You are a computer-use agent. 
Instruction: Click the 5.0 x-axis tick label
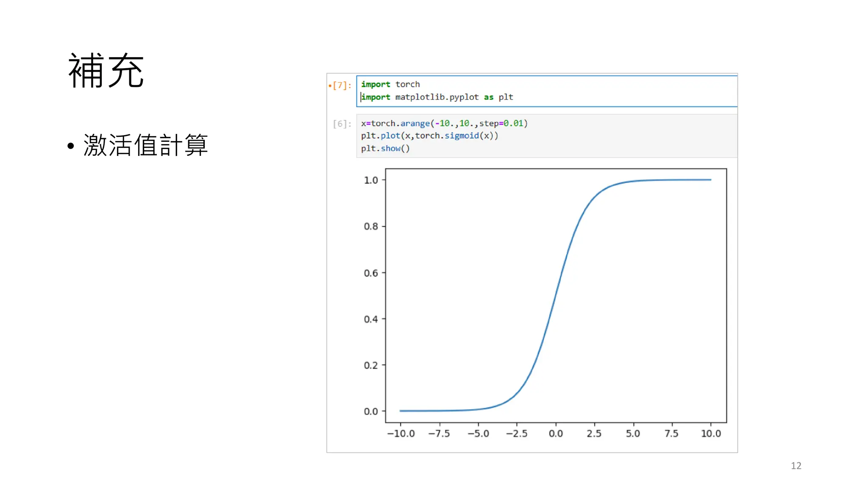(633, 433)
